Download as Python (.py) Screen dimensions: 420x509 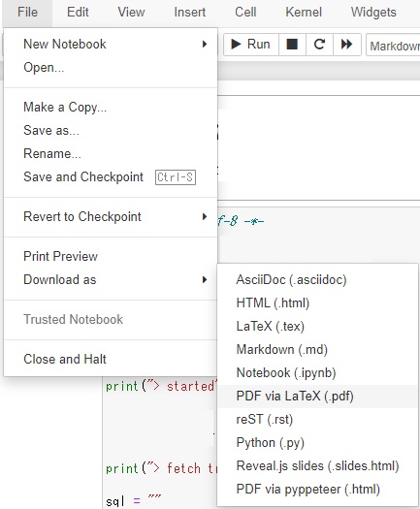coord(318,443)
